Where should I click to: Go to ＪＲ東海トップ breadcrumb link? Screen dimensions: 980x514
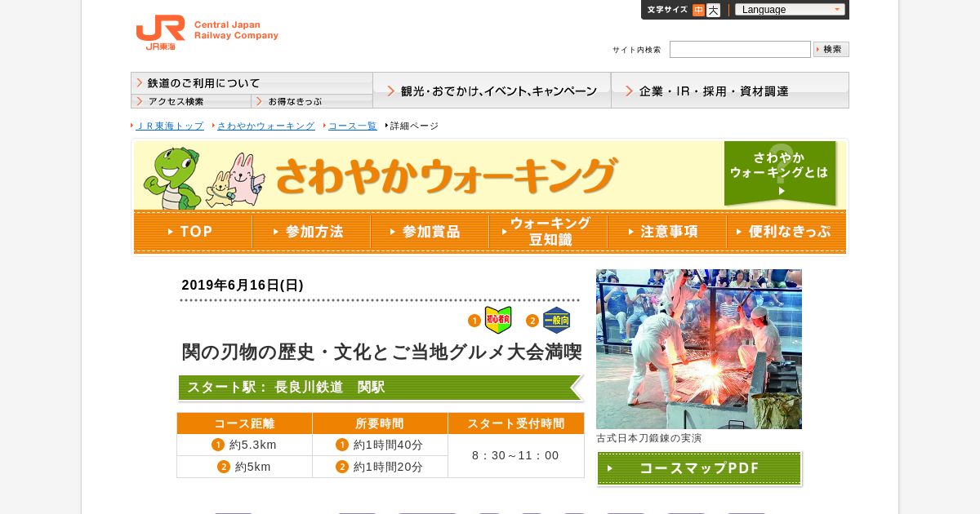pyautogui.click(x=170, y=126)
